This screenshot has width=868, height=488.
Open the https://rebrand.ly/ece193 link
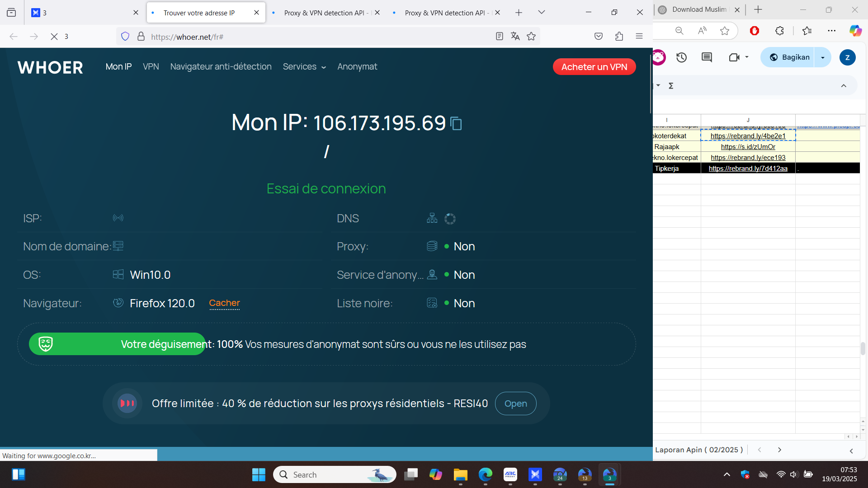point(748,158)
